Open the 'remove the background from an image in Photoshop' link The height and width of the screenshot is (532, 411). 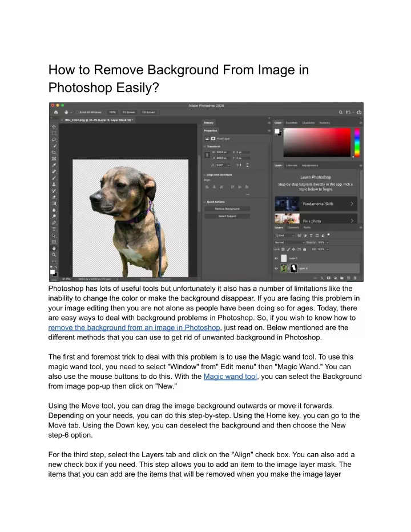coord(134,328)
